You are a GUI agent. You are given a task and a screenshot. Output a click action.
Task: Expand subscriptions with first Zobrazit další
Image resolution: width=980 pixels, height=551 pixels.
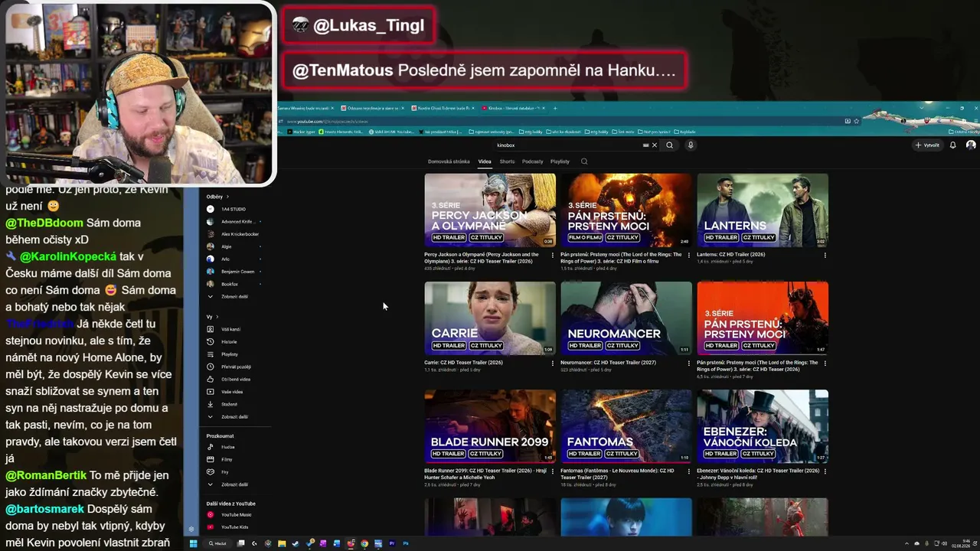click(234, 296)
